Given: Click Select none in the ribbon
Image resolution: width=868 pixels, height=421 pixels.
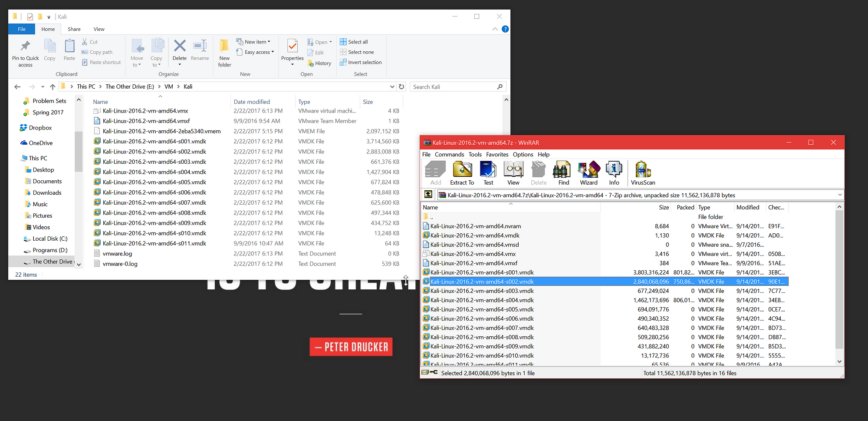Looking at the screenshot, I should pos(357,52).
